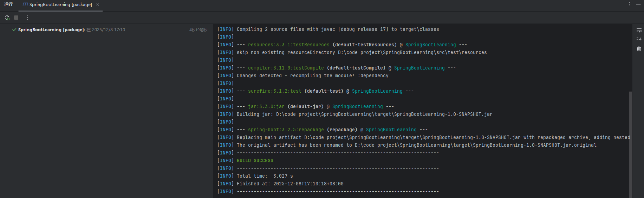
Task: Select SpringBootLearning [package] build tree node
Action: 106,30
